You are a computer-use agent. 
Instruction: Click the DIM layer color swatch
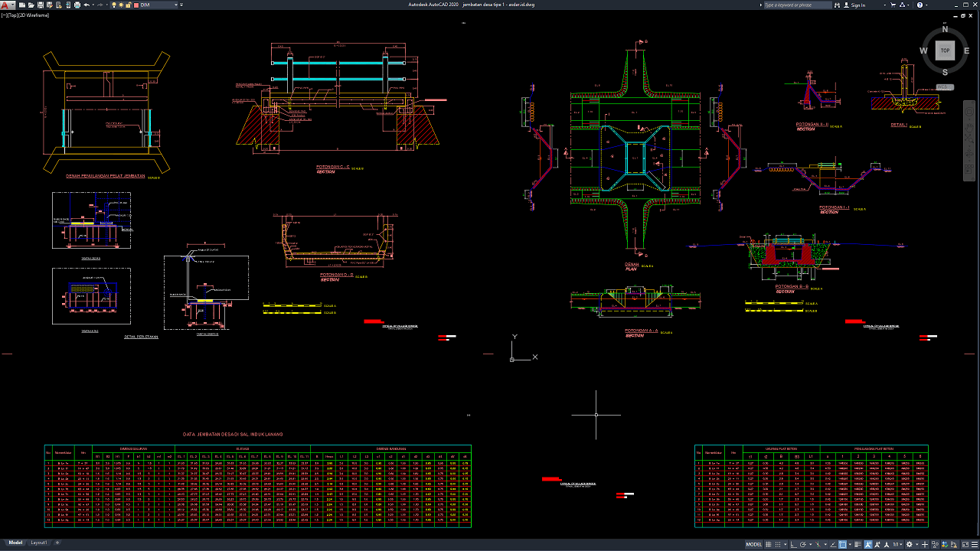[136, 5]
